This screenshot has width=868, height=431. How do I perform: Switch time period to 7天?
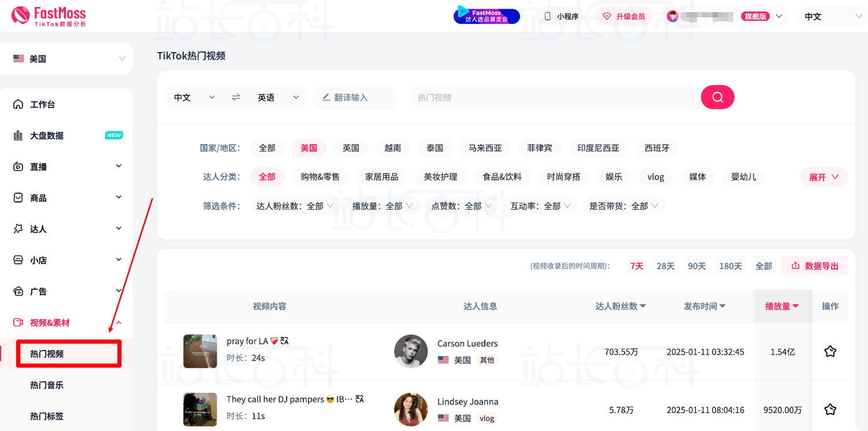tap(637, 266)
